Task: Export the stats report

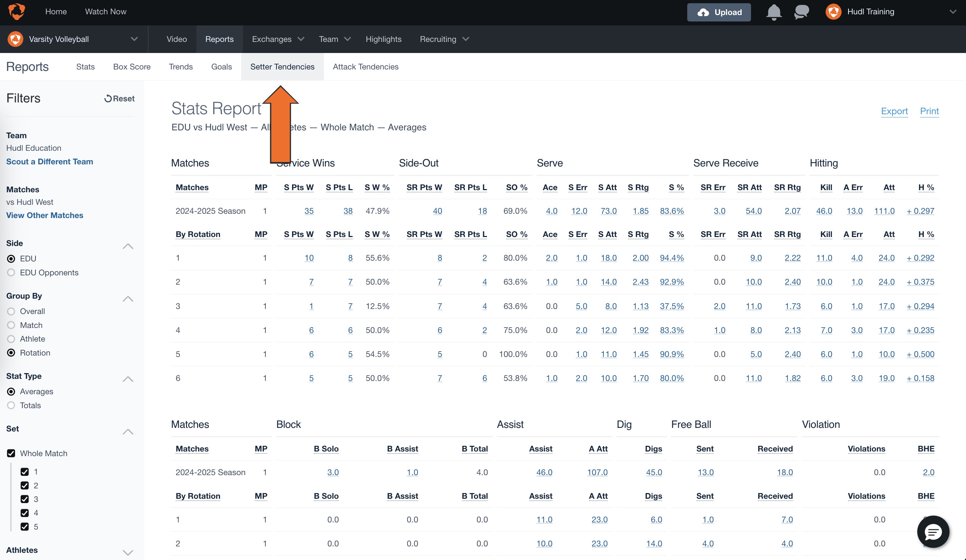Action: (x=894, y=111)
